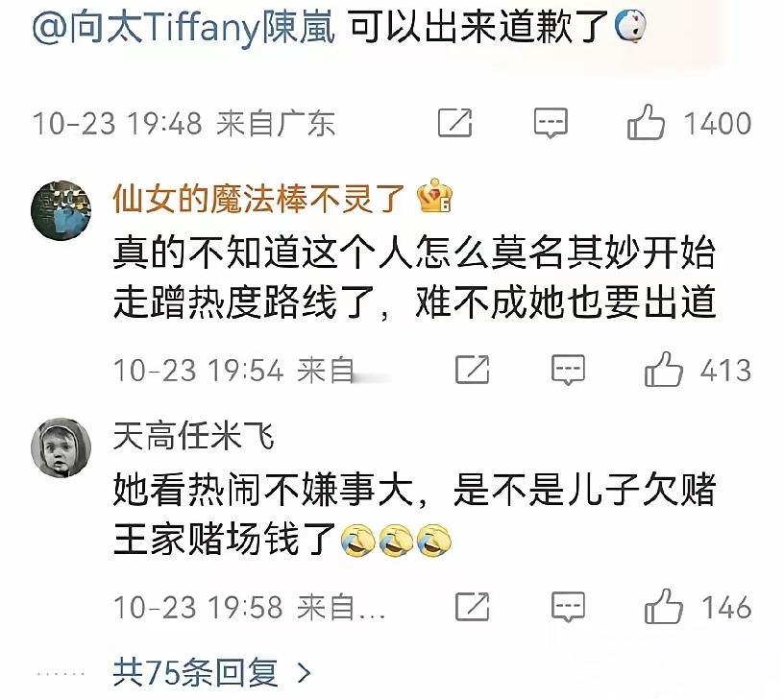Open 天高任米飞 username profile
Viewport: 784px width, 699px height.
click(193, 436)
